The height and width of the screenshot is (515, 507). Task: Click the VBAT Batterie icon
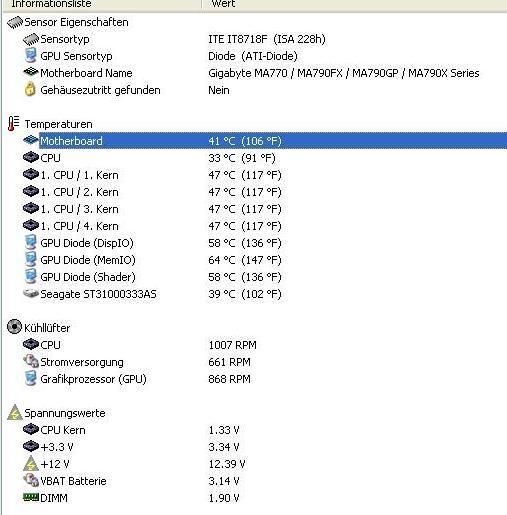[31, 480]
